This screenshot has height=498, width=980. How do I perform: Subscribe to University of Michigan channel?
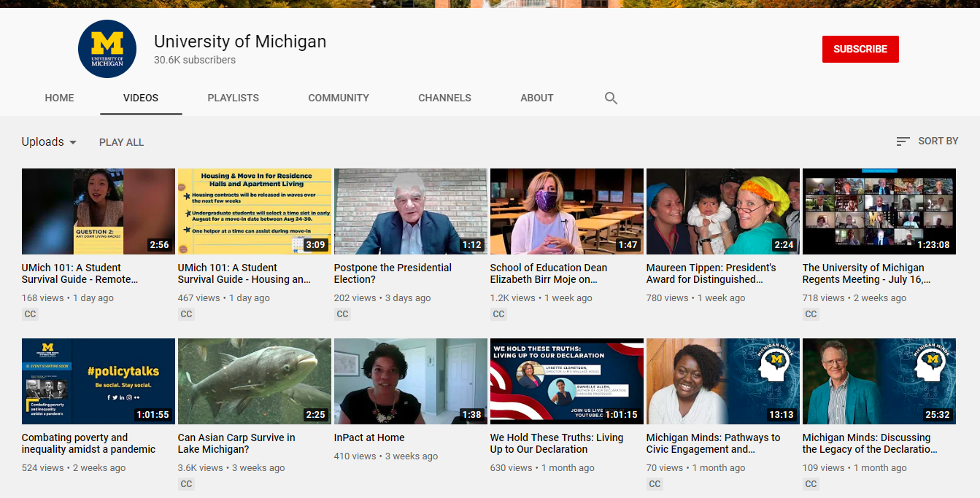click(x=860, y=49)
